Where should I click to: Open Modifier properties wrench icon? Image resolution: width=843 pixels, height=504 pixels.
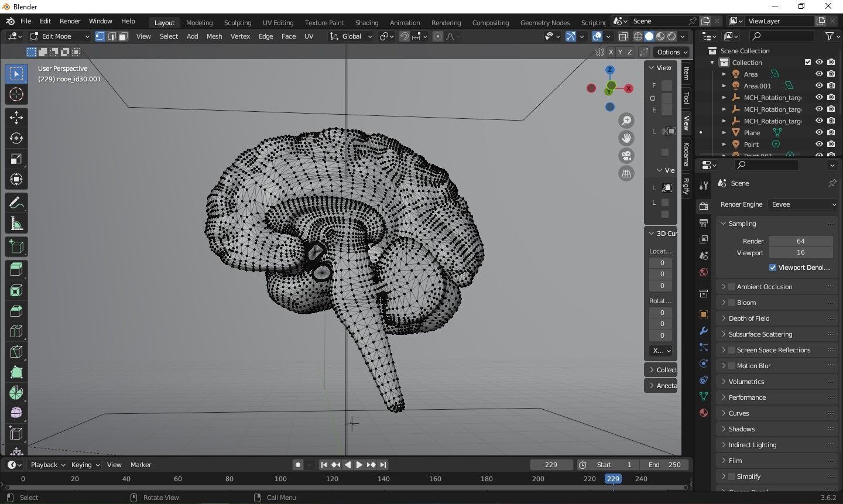click(704, 331)
